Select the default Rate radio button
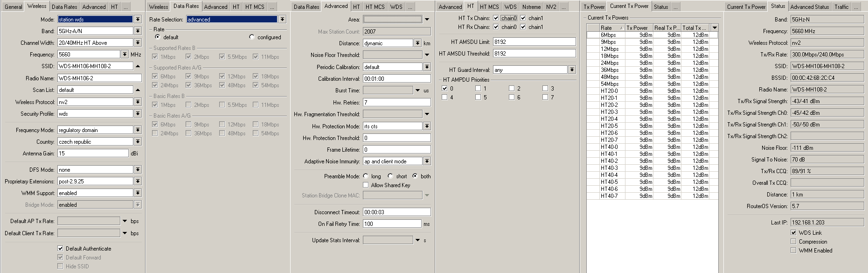The image size is (868, 273). pos(158,37)
